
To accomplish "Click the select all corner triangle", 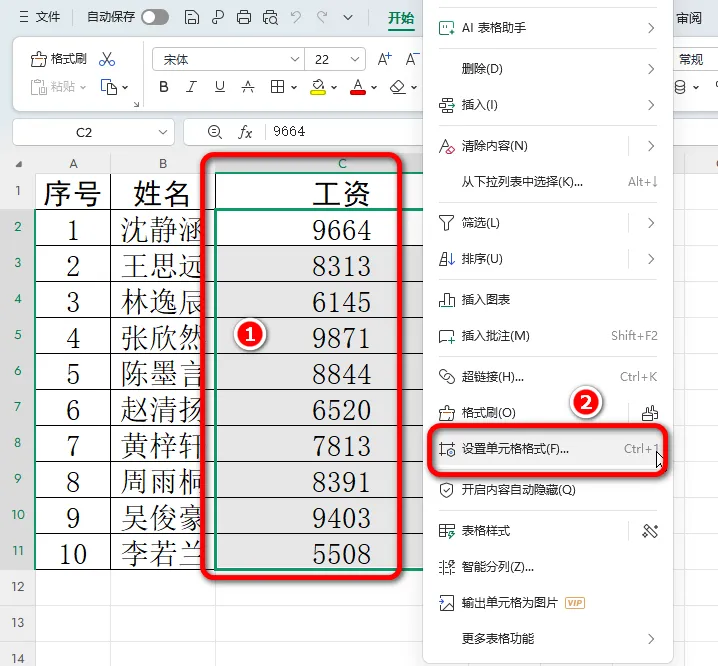I will coord(18,164).
